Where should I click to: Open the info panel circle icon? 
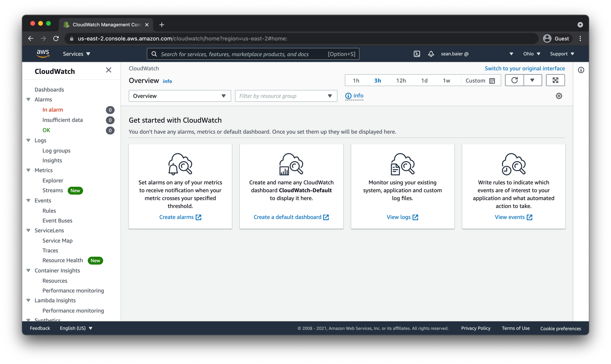pos(581,70)
